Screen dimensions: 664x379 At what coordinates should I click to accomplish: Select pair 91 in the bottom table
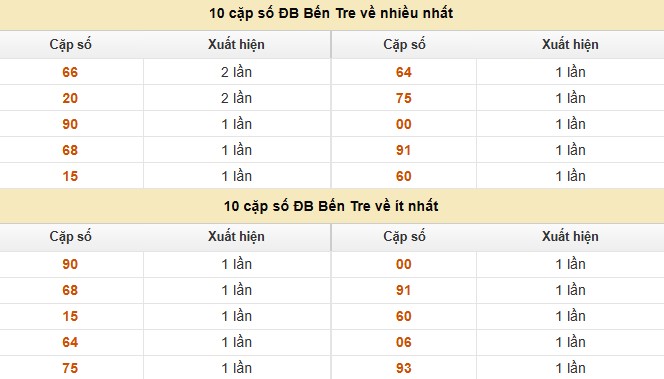coord(404,290)
